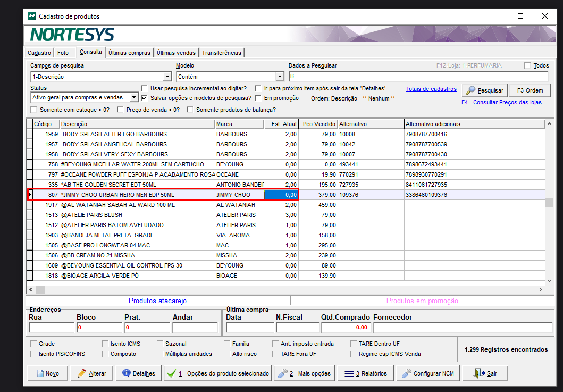
Task: Click the grid scroll up arrow
Action: point(549,124)
